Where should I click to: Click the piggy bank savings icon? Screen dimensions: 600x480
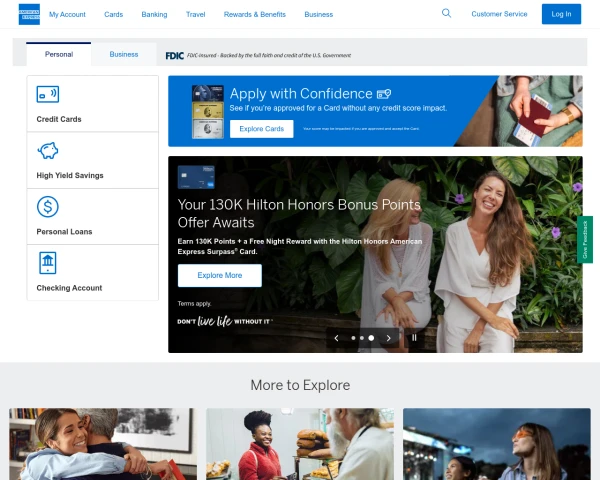pyautogui.click(x=48, y=150)
